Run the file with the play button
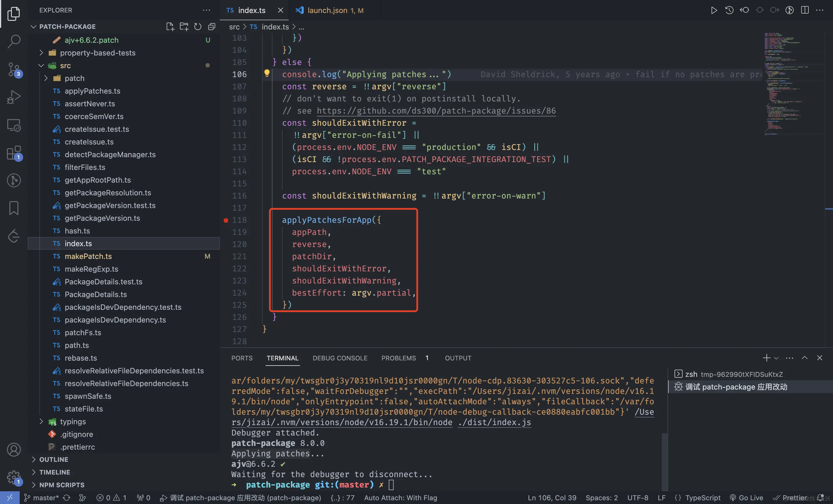833x504 pixels. click(714, 10)
